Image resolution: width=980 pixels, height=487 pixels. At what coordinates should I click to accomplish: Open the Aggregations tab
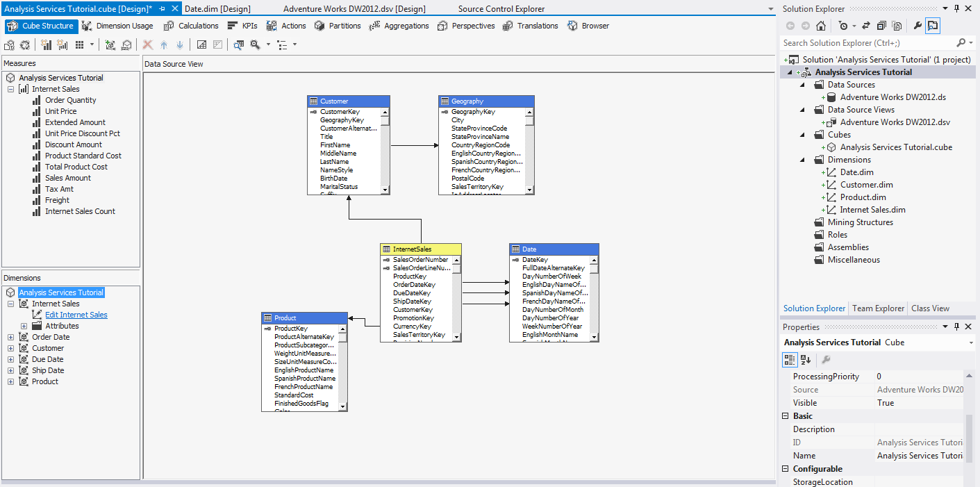tap(399, 26)
